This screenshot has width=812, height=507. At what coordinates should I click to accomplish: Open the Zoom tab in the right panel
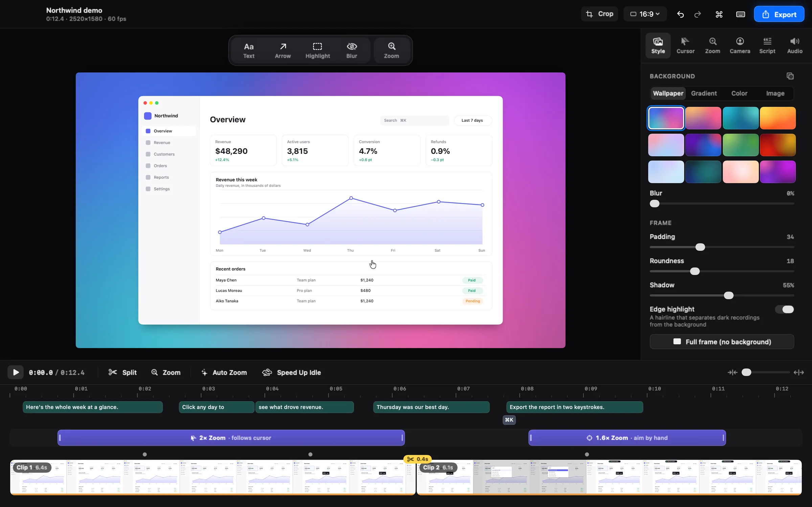[713, 45]
